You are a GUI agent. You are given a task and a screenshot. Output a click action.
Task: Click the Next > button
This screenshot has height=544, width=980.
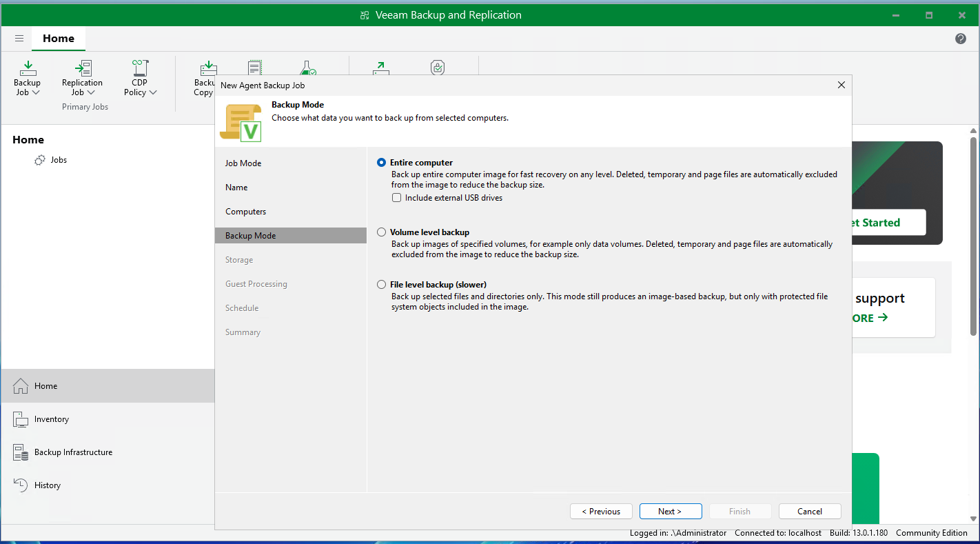670,512
